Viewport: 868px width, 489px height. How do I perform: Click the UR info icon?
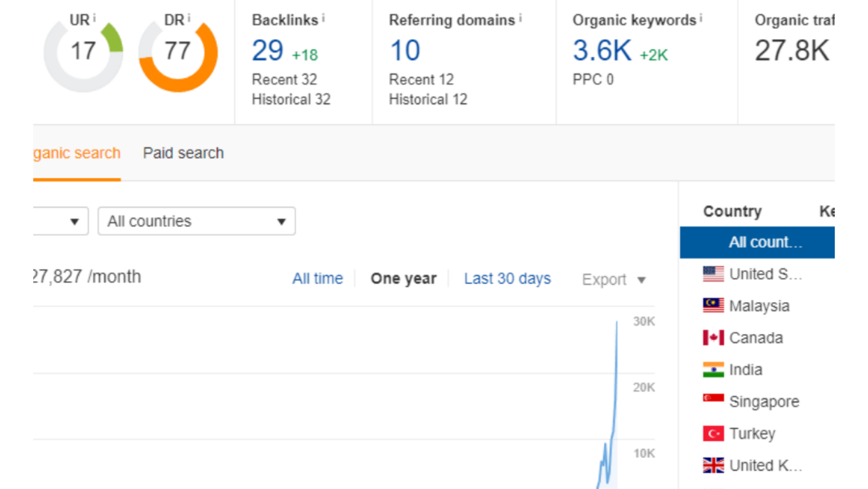coord(94,17)
